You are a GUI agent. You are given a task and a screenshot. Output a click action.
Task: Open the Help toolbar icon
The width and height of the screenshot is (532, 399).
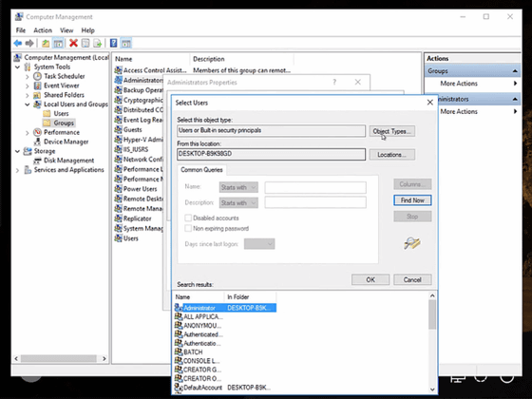point(114,43)
